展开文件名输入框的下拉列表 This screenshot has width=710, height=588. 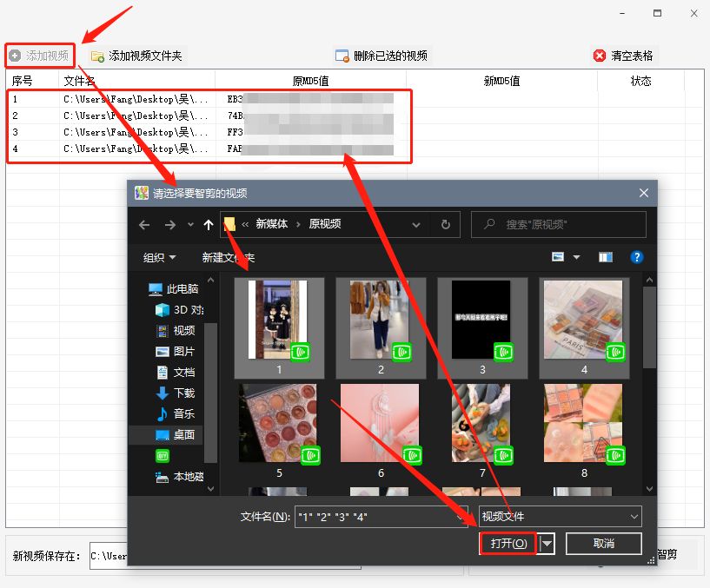tap(458, 516)
